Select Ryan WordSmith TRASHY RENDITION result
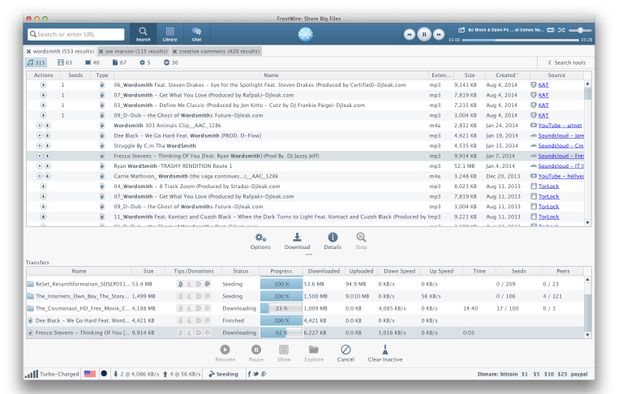Image resolution: width=618 pixels, height=394 pixels. point(305,166)
